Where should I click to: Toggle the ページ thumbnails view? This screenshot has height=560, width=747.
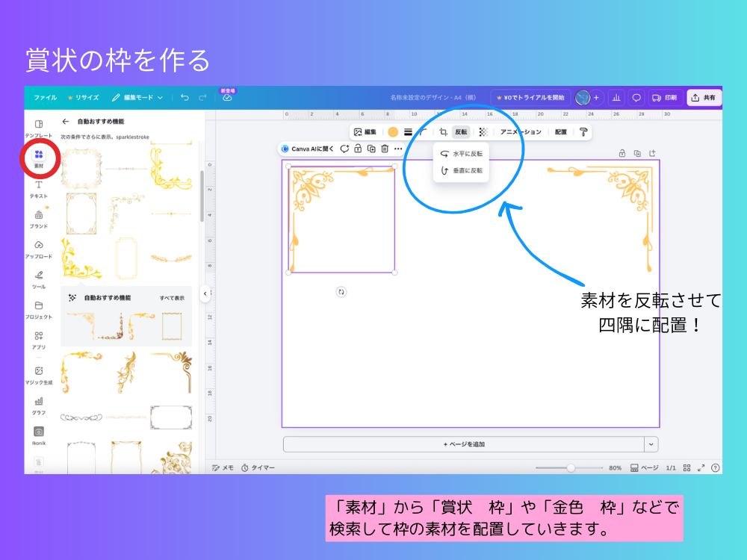coord(644,467)
